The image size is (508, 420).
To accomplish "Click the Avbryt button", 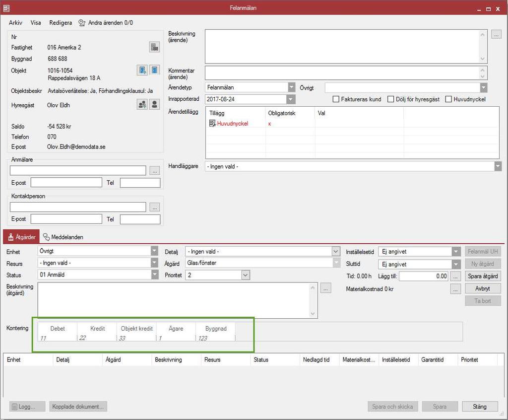I will pyautogui.click(x=483, y=288).
